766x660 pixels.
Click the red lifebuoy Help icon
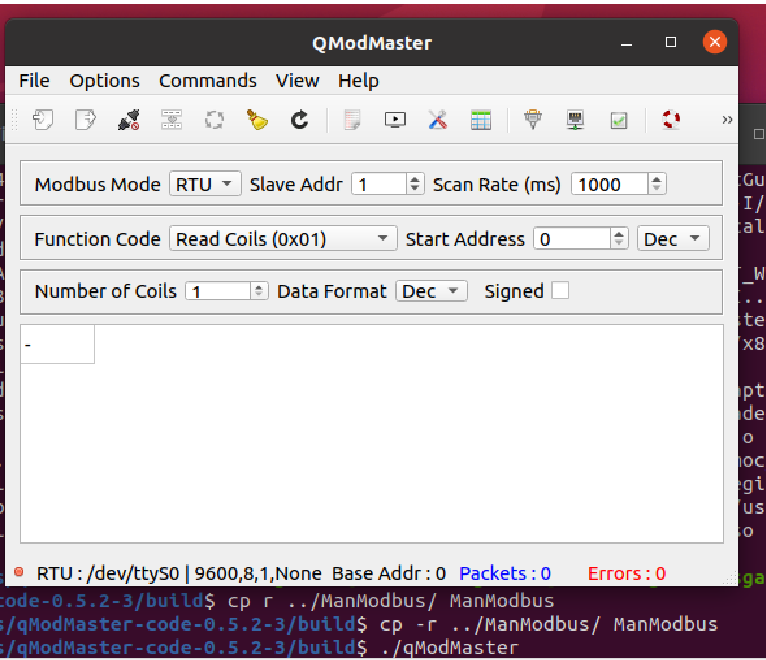point(671,120)
